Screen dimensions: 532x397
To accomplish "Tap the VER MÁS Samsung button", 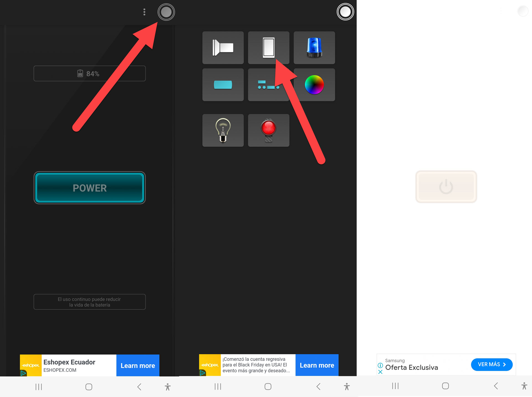I will (x=492, y=364).
